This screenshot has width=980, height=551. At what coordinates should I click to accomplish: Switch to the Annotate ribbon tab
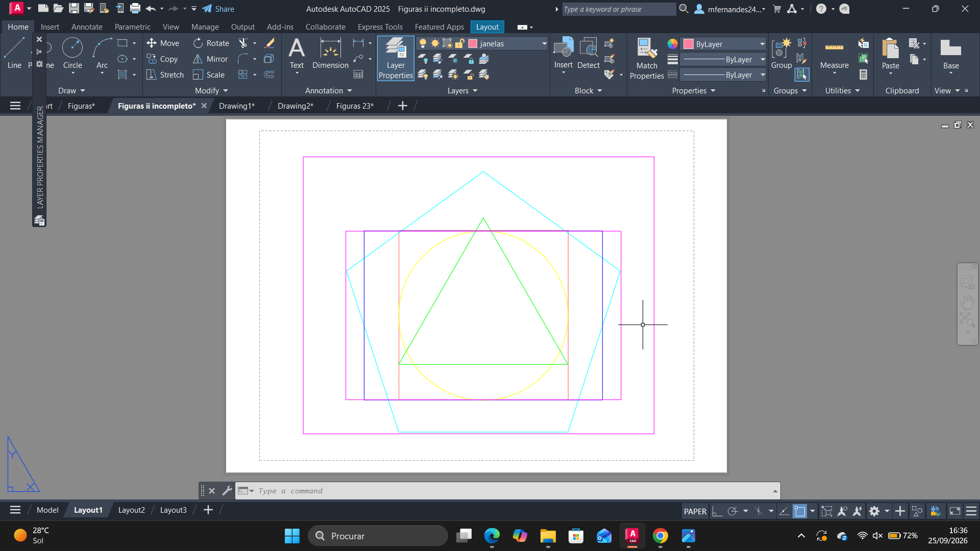tap(87, 27)
